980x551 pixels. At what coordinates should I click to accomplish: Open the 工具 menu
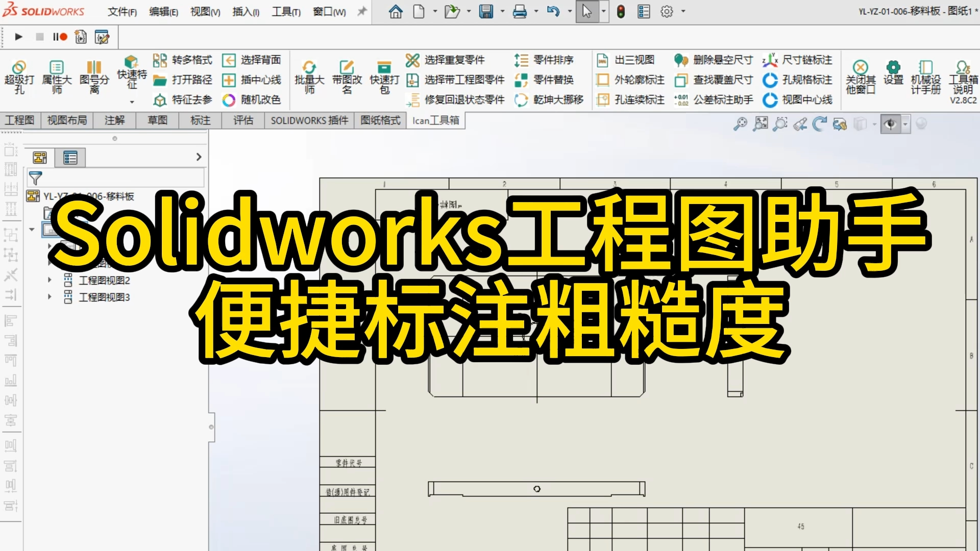point(285,12)
